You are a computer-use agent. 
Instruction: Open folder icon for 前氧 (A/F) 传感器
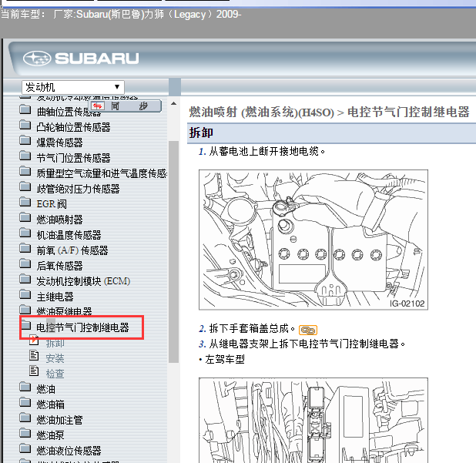pyautogui.click(x=25, y=248)
